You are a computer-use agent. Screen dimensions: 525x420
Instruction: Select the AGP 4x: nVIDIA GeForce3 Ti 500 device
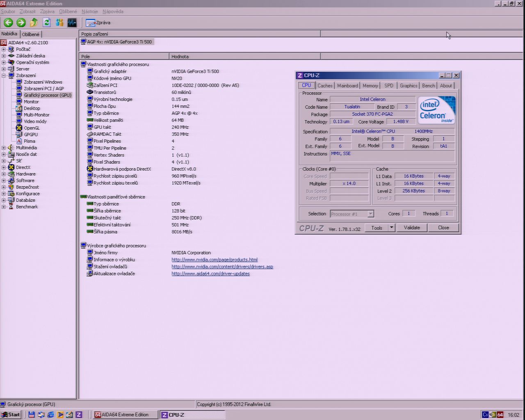point(117,42)
